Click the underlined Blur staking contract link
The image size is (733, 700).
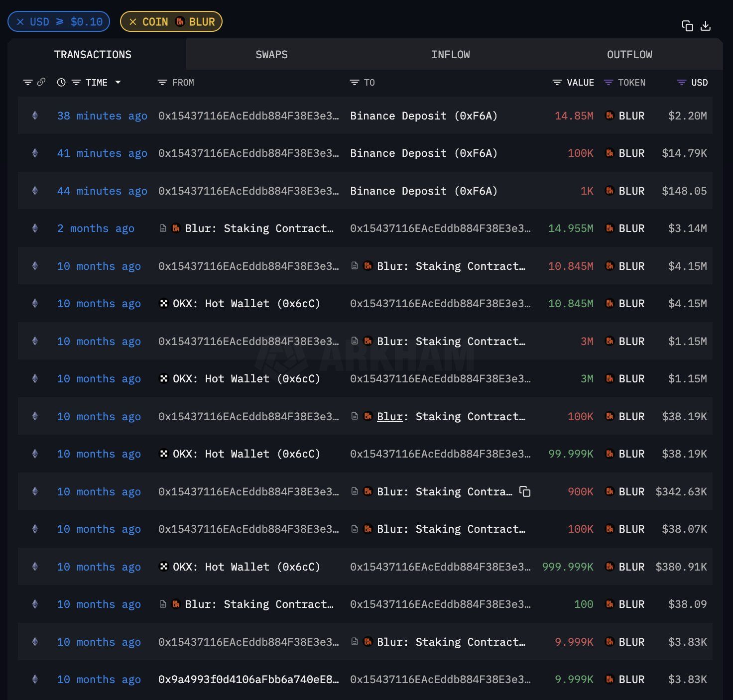pos(389,416)
